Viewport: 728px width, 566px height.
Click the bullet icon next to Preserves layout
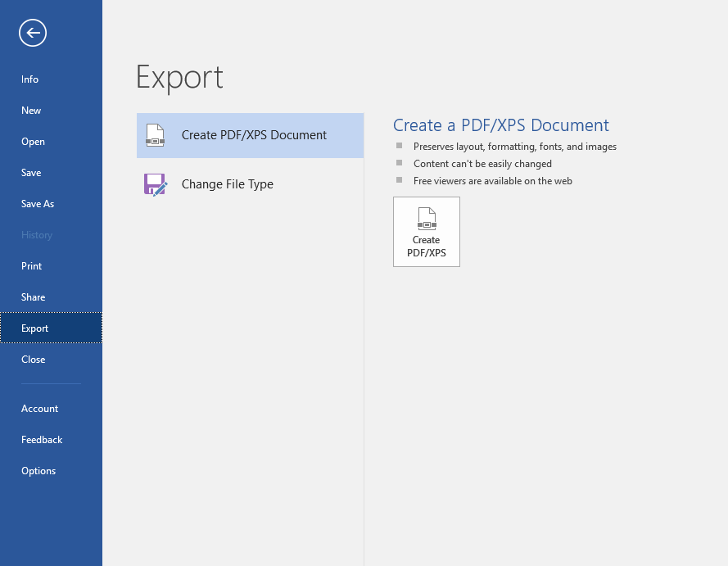coord(399,146)
